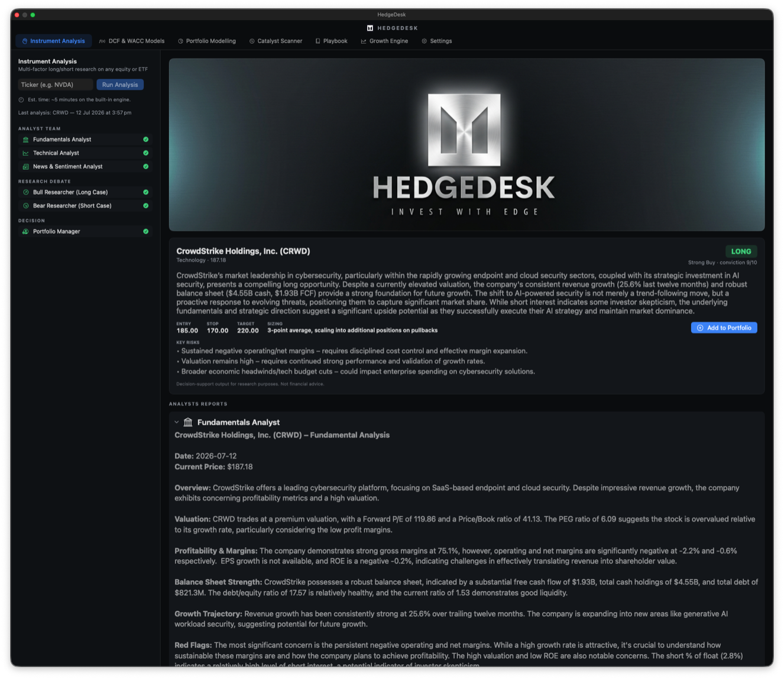Click the bank icon in Fundamentals Analyst report header
Screen dimensions: 784x679
tap(188, 422)
